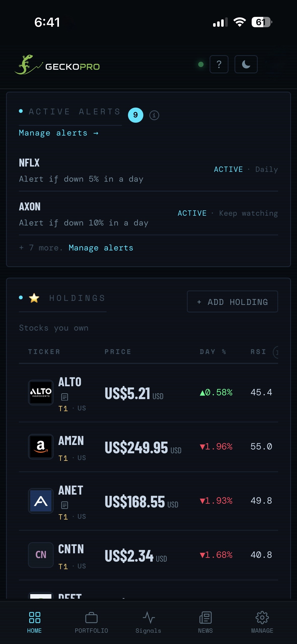
Task: Tap the 9 alerts count badge
Action: 136,115
